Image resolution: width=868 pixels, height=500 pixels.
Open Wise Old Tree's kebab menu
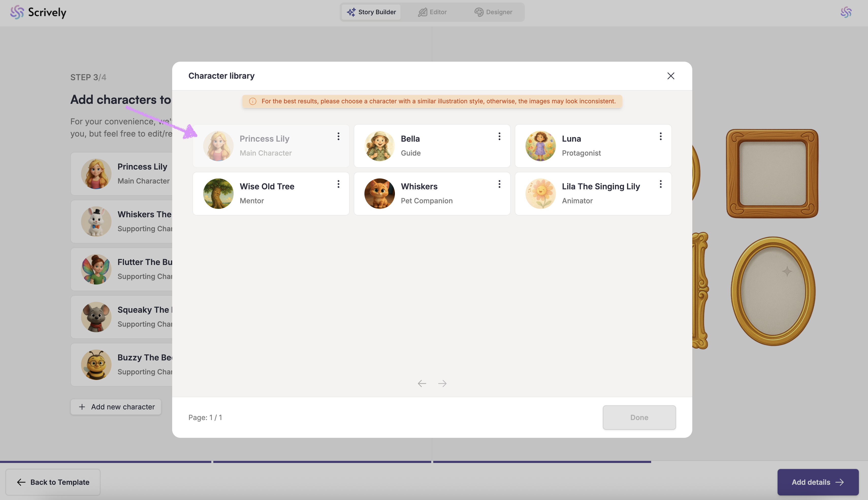pyautogui.click(x=338, y=184)
